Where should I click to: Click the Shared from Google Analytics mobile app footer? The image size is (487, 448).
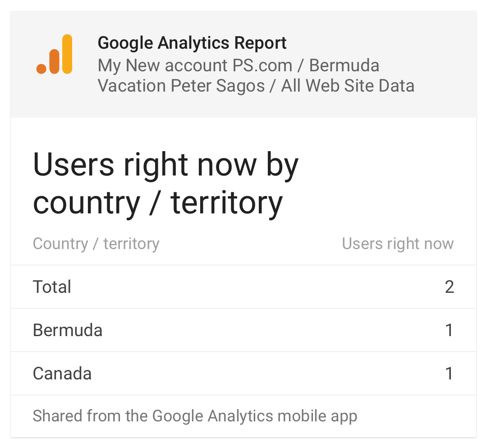195,416
